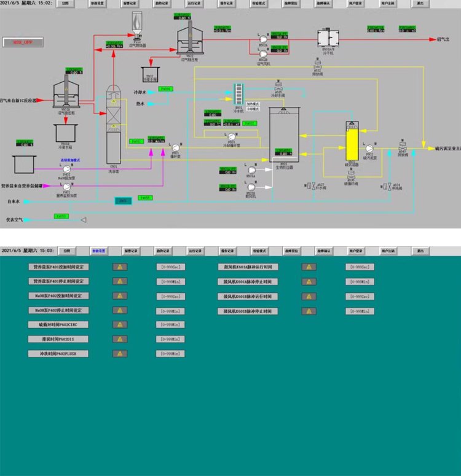The image size is (461, 476).
Task: Select the P601 circulation pump symbol
Action: coord(175,146)
